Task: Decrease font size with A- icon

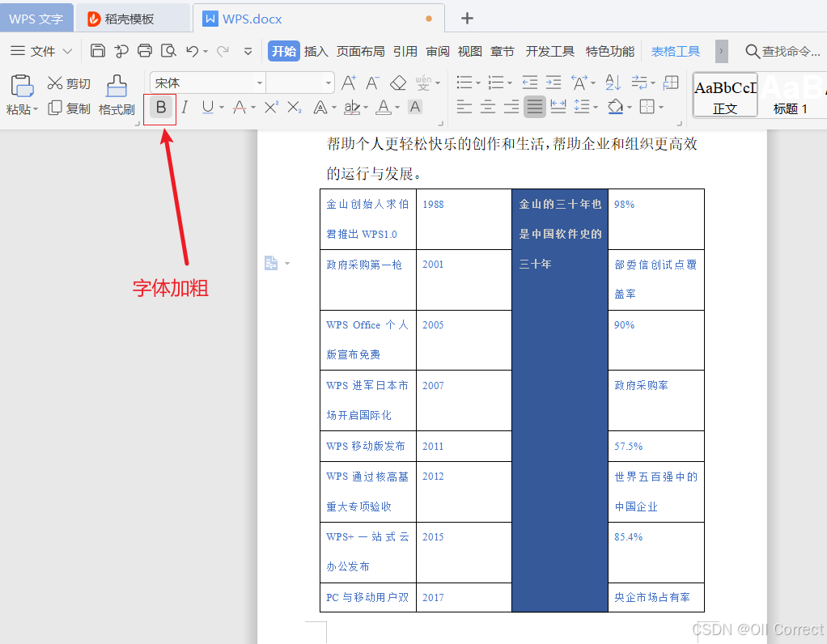Action: [x=373, y=83]
